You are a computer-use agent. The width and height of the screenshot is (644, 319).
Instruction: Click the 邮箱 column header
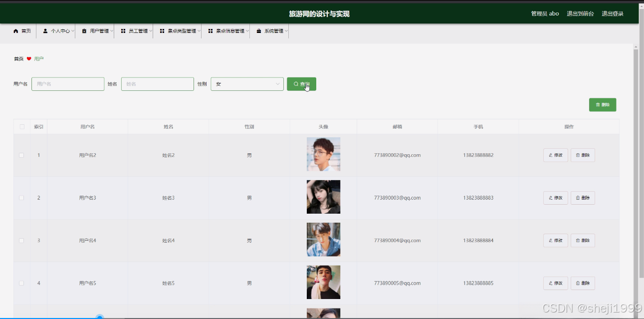click(x=397, y=127)
